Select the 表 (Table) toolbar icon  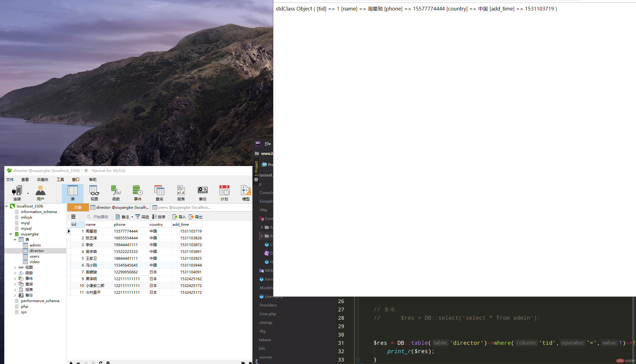click(73, 193)
